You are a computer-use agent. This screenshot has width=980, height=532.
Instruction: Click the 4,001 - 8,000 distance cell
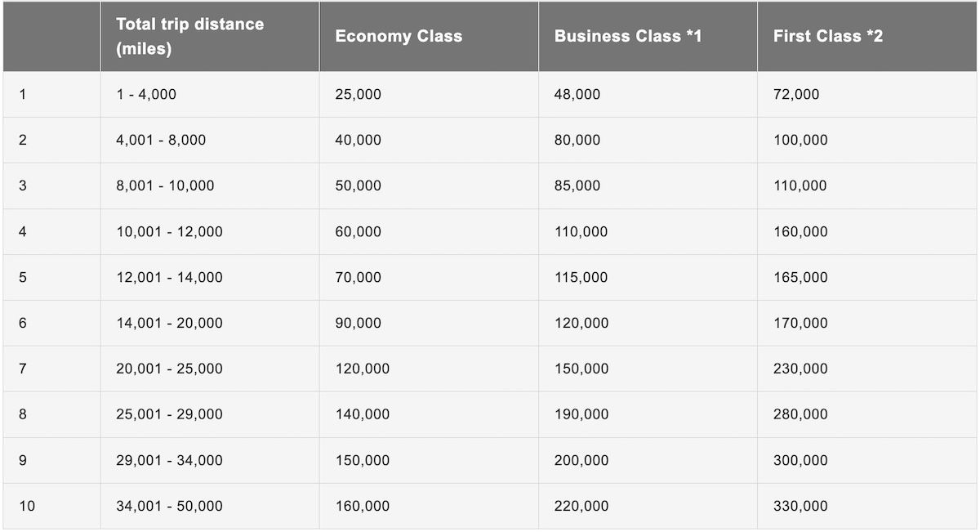point(161,140)
